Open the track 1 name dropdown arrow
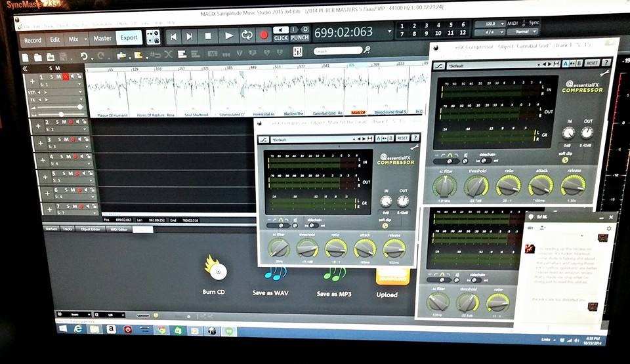The height and width of the screenshot is (364, 630). (x=79, y=85)
